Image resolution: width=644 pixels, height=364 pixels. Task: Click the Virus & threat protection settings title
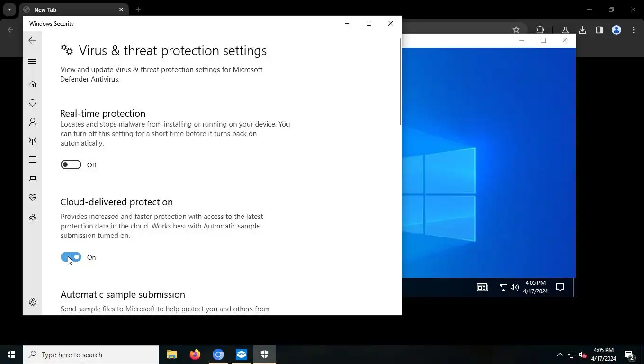coord(173,50)
